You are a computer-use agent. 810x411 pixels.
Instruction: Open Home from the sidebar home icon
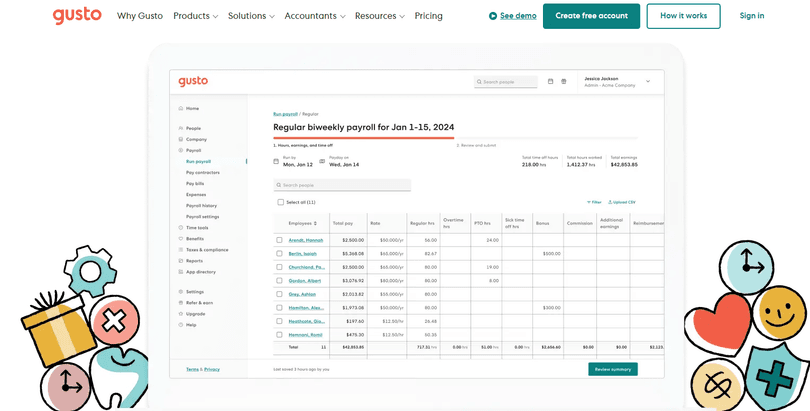click(181, 108)
